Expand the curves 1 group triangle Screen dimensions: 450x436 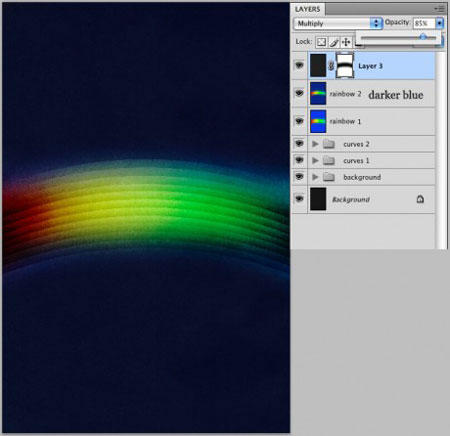coord(315,160)
